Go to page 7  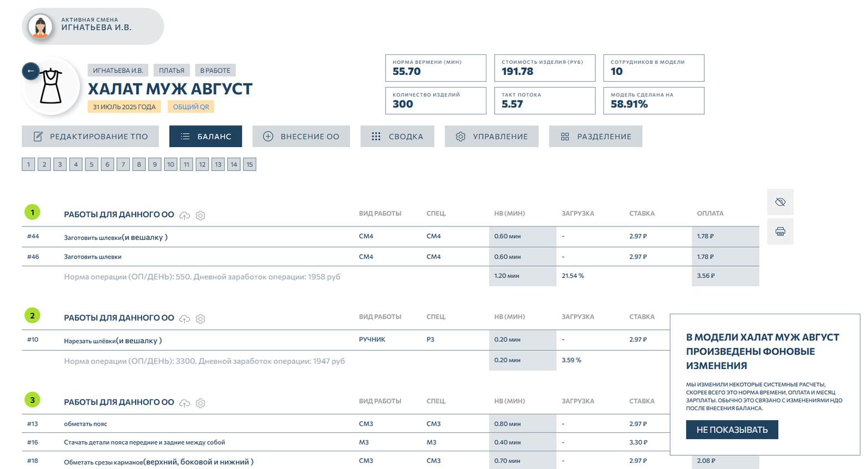(123, 164)
